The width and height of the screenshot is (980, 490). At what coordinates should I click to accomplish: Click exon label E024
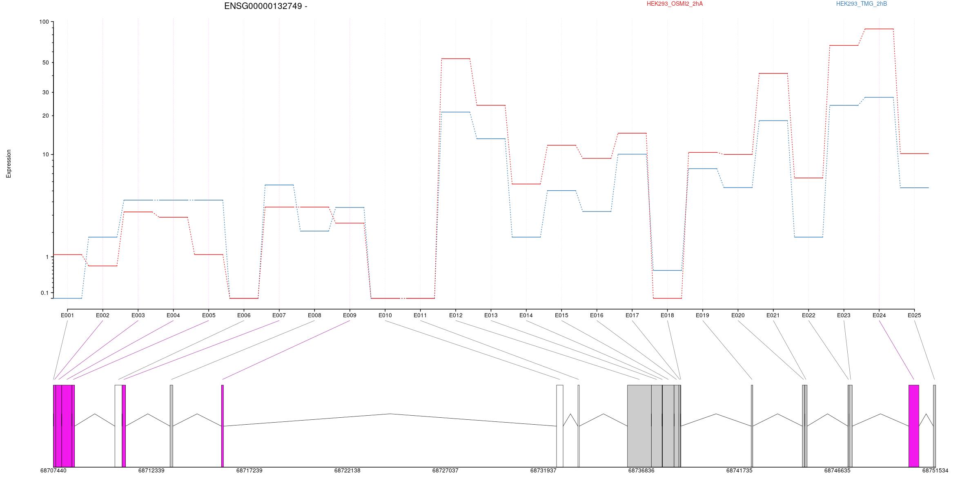click(879, 315)
